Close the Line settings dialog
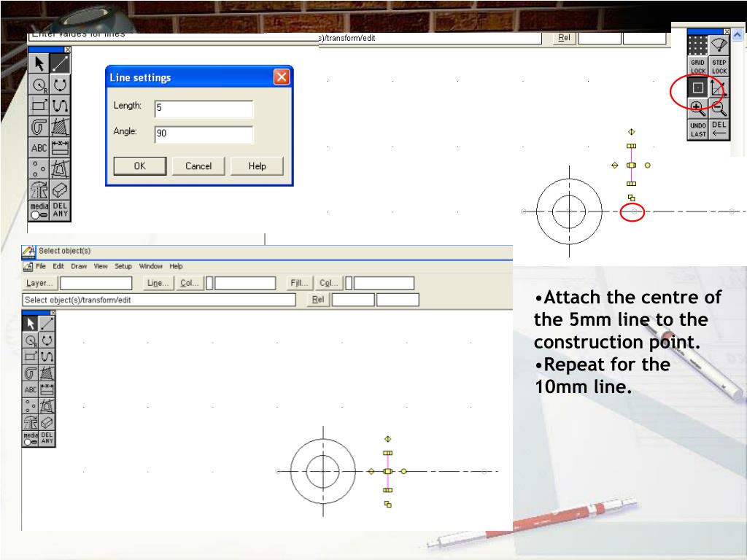747x560 pixels. [x=282, y=77]
